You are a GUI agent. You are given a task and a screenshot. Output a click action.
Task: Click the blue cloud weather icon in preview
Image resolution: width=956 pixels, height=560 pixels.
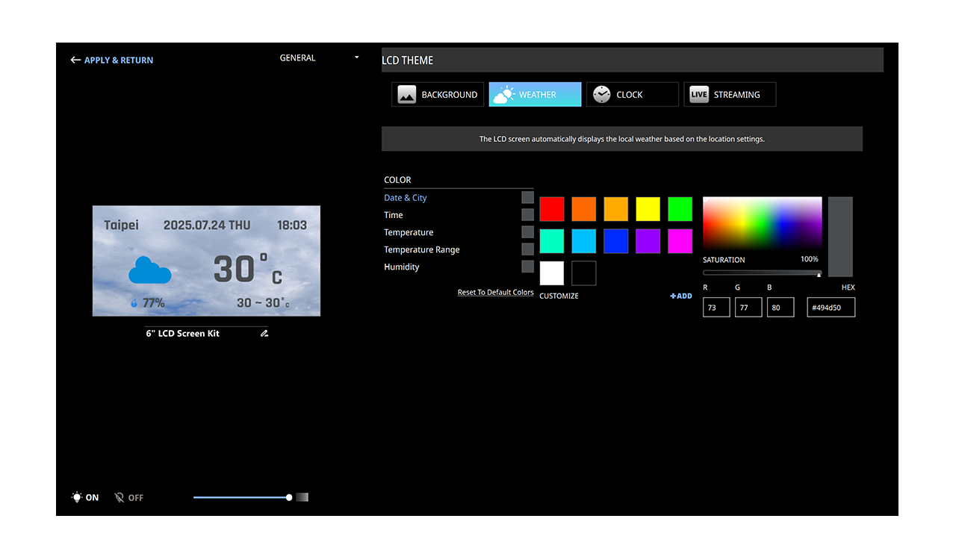click(x=149, y=270)
